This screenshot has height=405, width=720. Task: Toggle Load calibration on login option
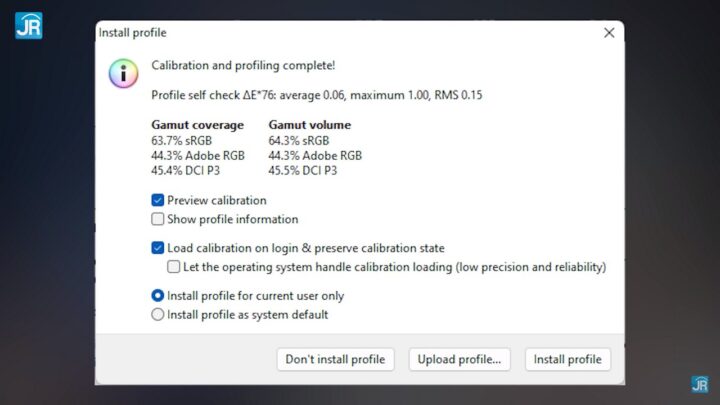coord(158,248)
